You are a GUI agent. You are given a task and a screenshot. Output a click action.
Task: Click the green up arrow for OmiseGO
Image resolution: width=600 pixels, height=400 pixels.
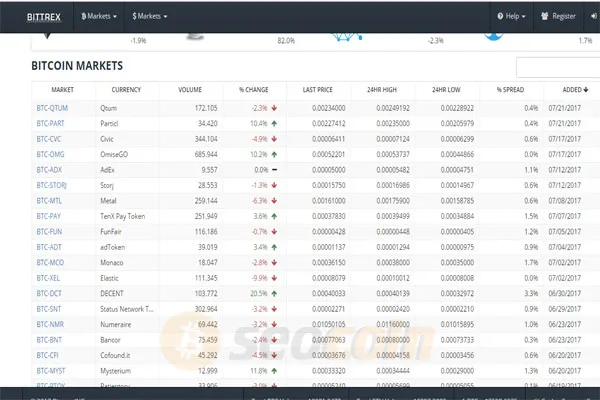274,154
